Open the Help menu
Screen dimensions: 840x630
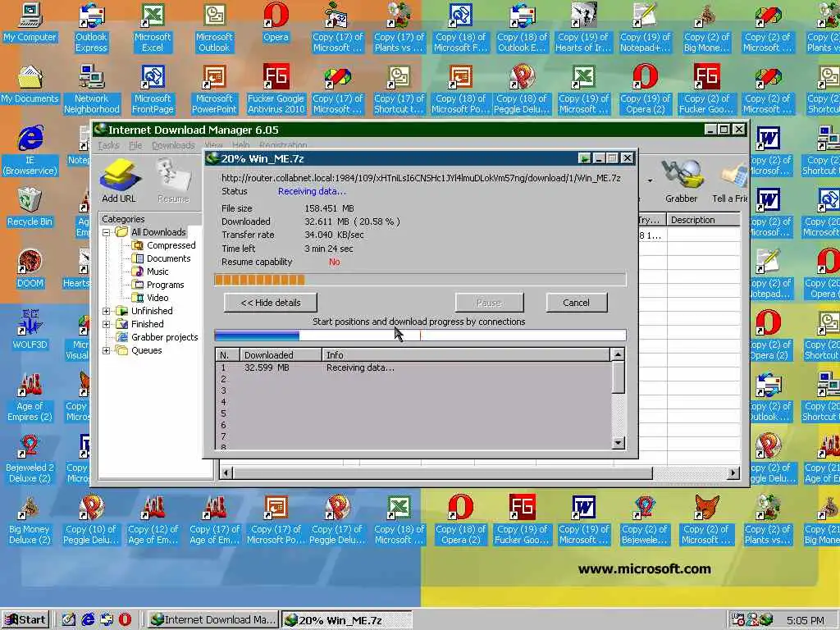tap(240, 145)
